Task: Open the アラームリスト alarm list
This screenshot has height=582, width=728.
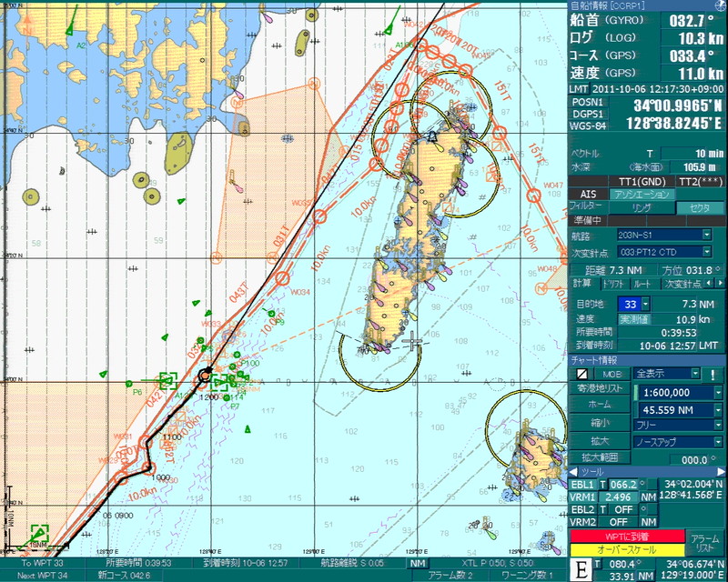Action: click(704, 543)
